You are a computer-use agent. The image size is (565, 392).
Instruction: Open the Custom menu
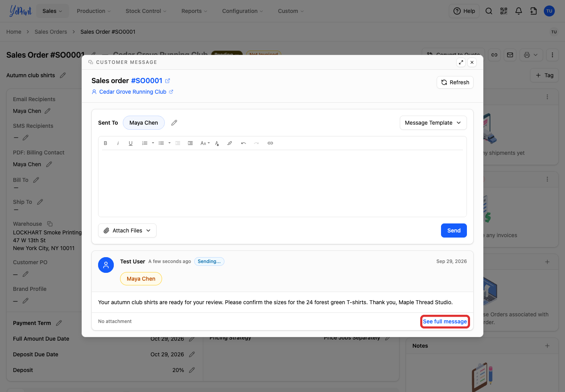click(291, 11)
